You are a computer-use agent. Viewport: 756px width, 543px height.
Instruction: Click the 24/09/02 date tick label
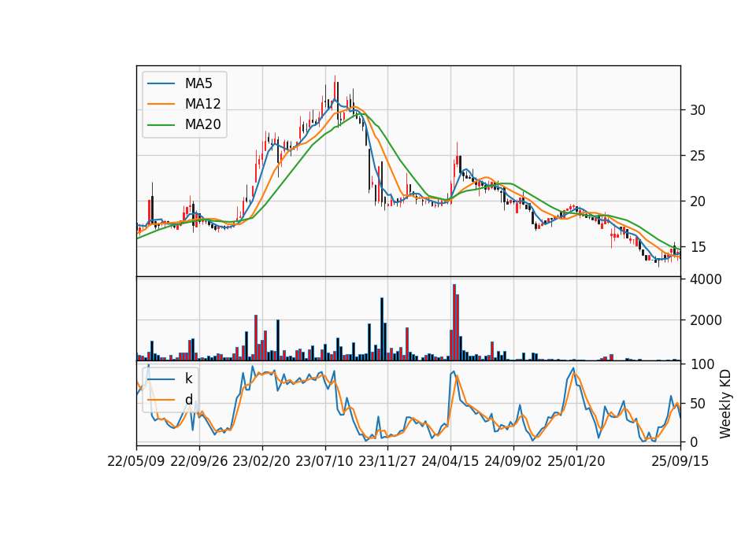tap(513, 461)
